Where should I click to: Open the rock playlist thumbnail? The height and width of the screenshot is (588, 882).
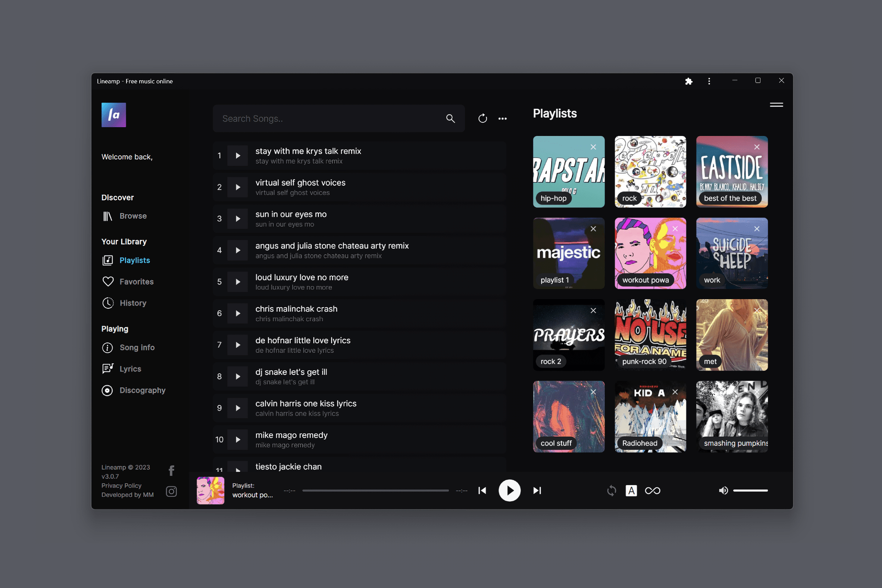pyautogui.click(x=650, y=172)
